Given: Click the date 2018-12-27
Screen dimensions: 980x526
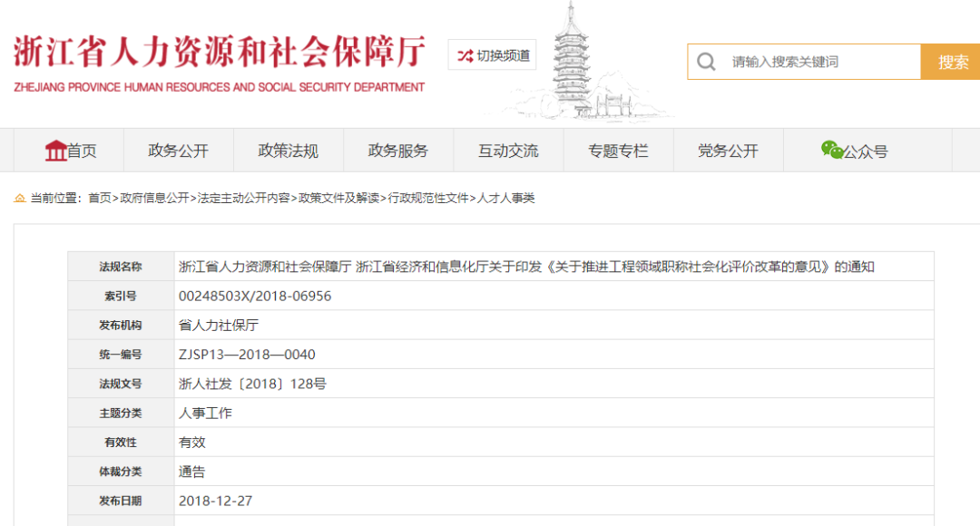Looking at the screenshot, I should coord(216,501).
